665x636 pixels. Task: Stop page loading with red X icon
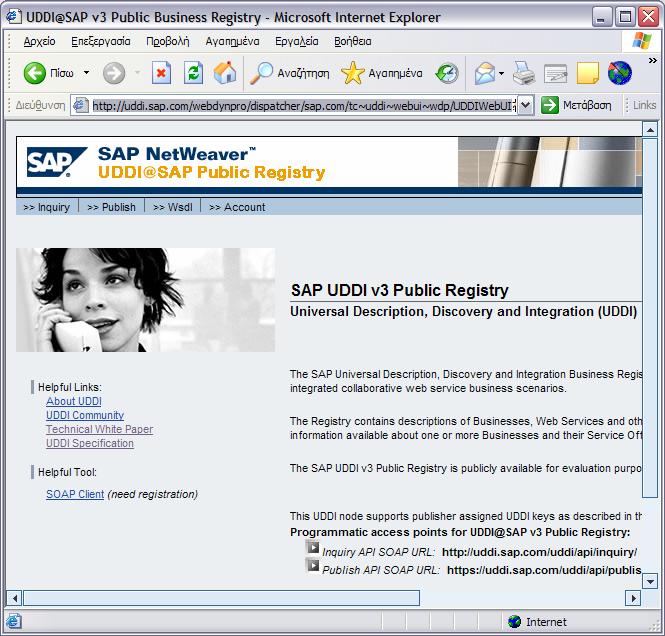click(161, 73)
